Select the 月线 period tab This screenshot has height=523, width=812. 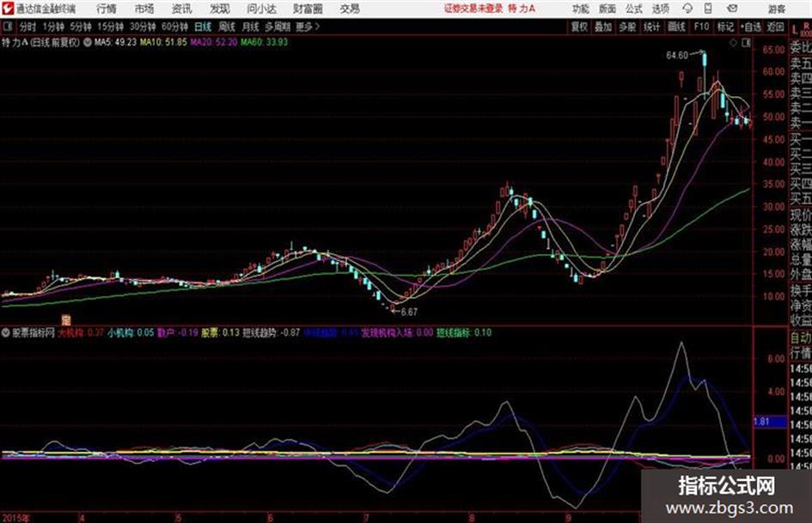click(x=251, y=27)
